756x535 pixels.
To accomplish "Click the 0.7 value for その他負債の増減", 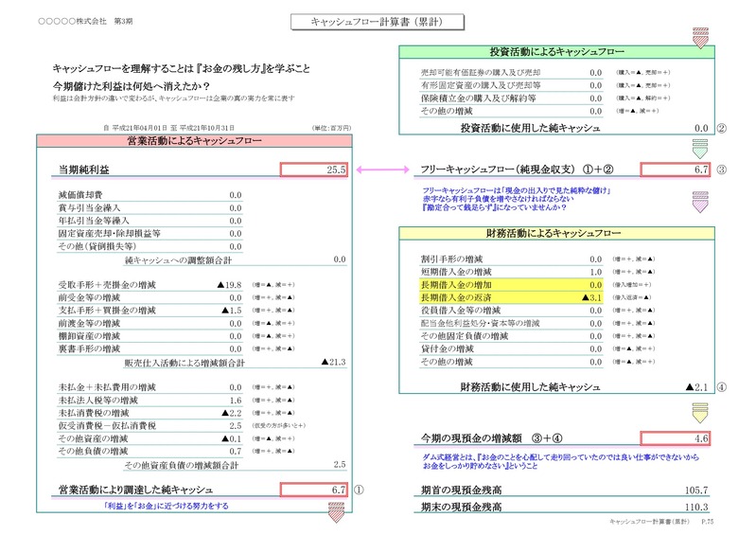I will click(236, 451).
